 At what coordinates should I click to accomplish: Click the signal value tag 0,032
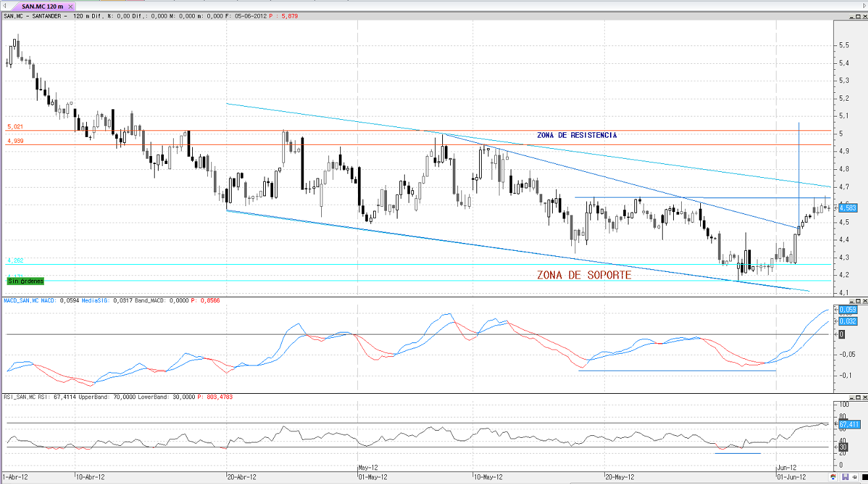point(848,321)
